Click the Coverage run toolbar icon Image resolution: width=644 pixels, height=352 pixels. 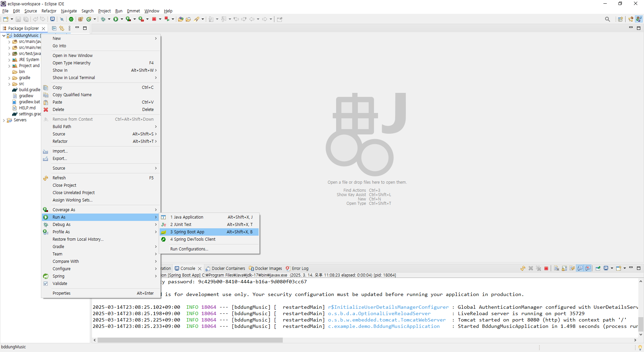[x=128, y=19]
